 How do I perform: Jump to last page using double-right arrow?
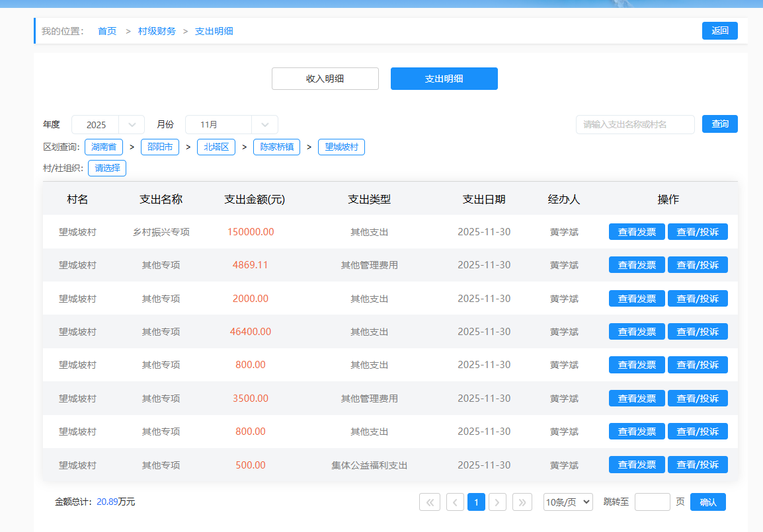[522, 502]
